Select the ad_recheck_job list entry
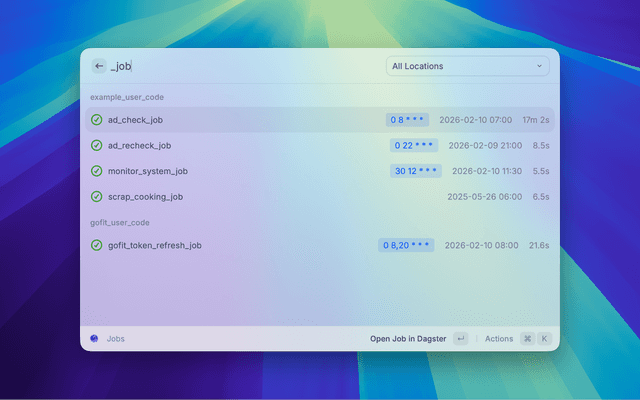This screenshot has height=400, width=640. pos(250,145)
